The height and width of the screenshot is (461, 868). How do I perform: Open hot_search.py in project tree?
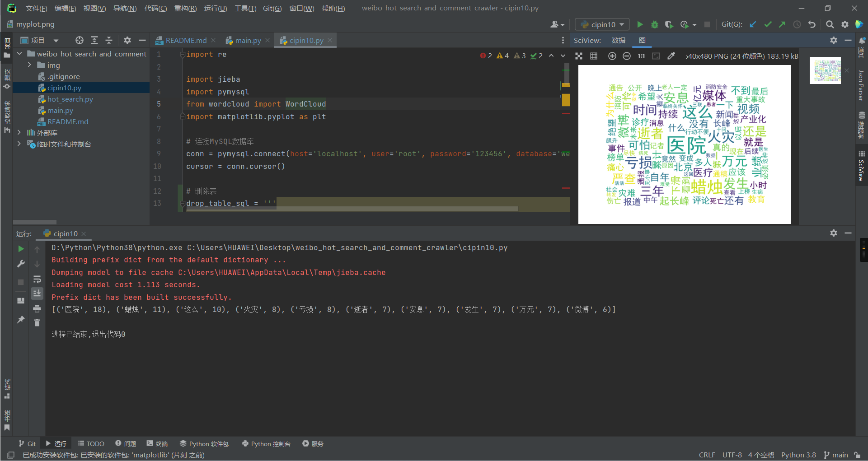(70, 99)
